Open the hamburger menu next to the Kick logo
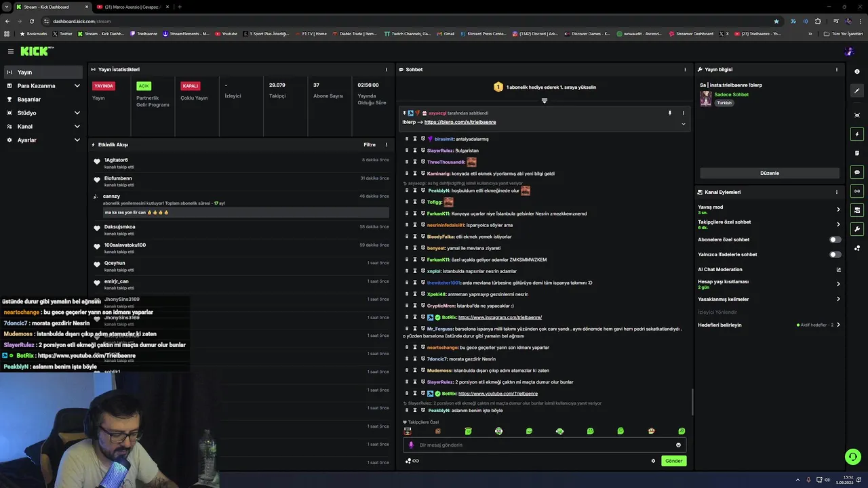 pos(10,51)
